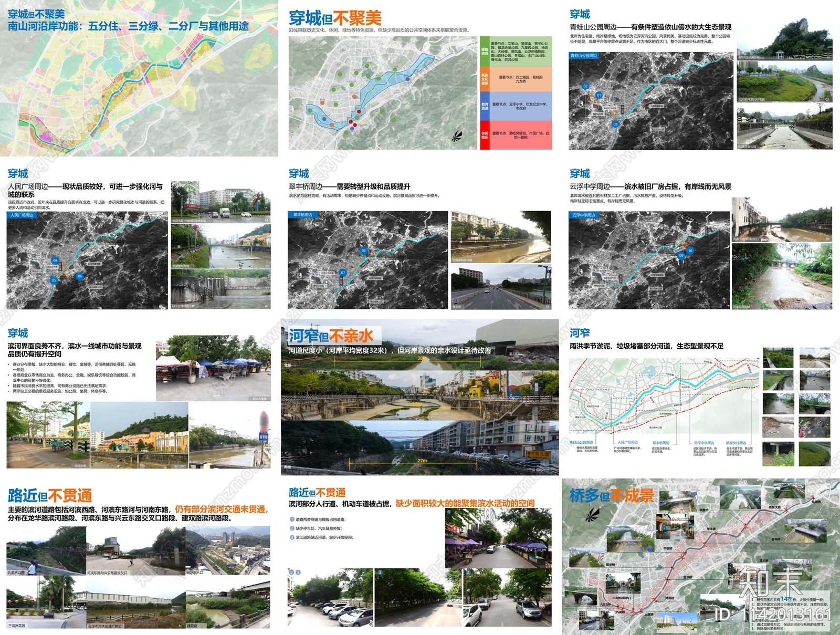Image resolution: width=840 pixels, height=635 pixels.
Task: Open the photo captioned 三润洲花园
Action: pos(46,602)
